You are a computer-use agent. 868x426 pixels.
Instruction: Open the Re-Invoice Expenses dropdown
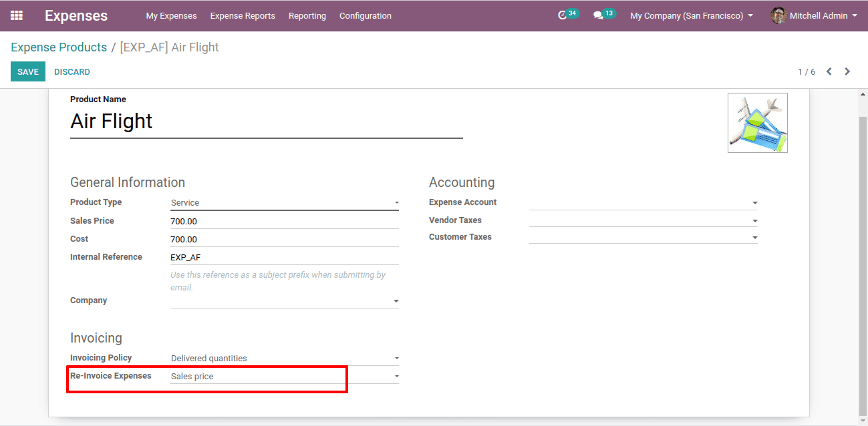click(285, 376)
